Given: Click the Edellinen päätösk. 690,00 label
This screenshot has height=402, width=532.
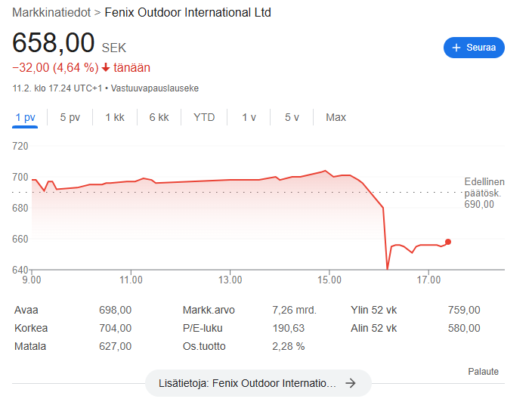Looking at the screenshot, I should click(x=484, y=193).
